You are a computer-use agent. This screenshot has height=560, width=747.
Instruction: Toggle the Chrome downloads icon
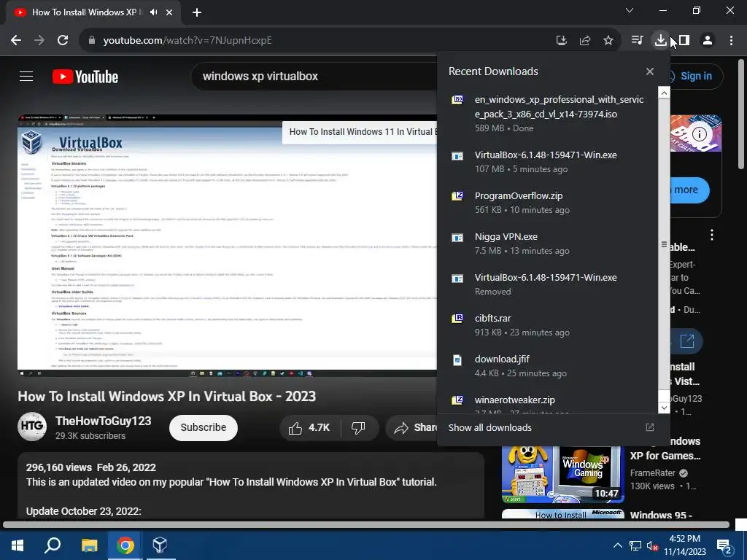point(660,41)
